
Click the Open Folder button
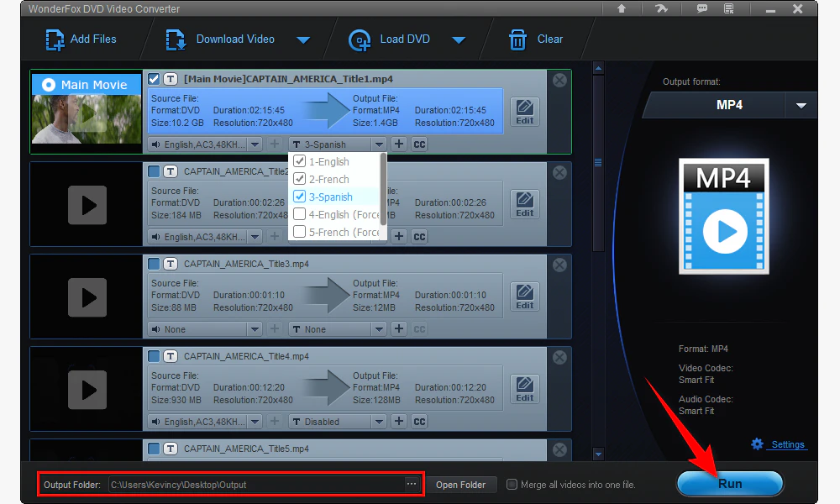coord(460,485)
